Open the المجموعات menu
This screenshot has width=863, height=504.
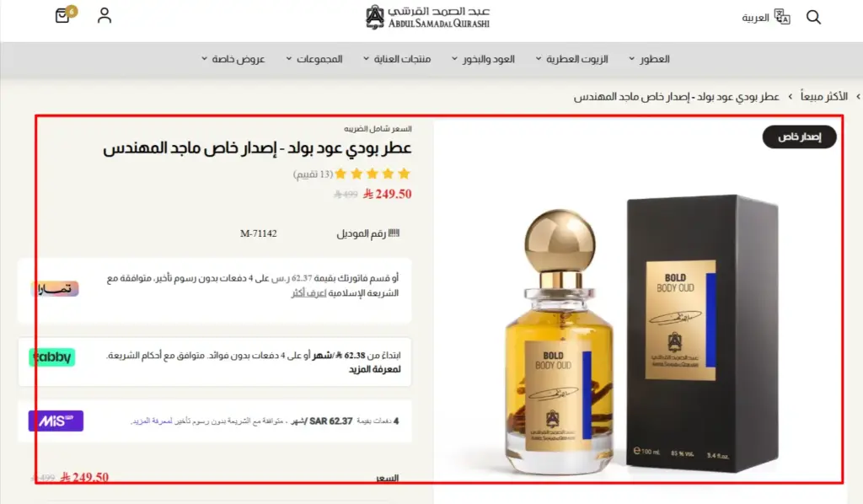[314, 59]
